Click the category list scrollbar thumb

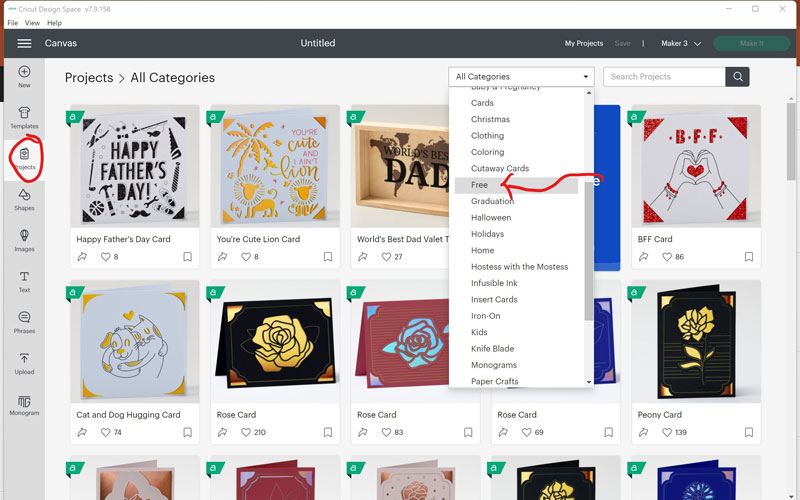click(x=589, y=249)
